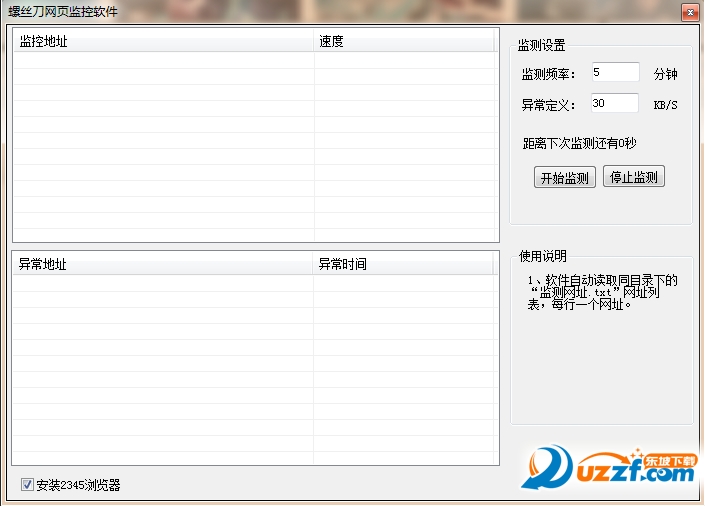Click the KB/S unit label
Viewport: 705px width, 506px height.
665,105
